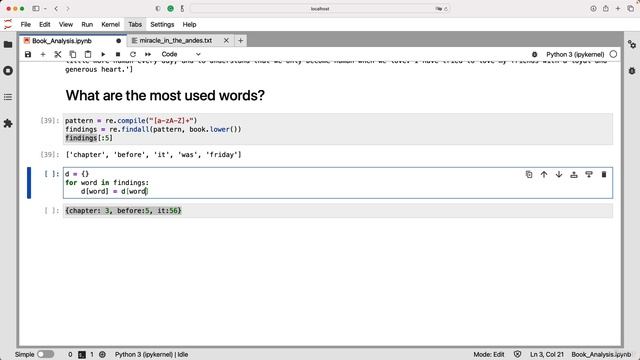The height and width of the screenshot is (360, 640).
Task: Collapse the active cell via its blue left bar
Action: pos(29,183)
